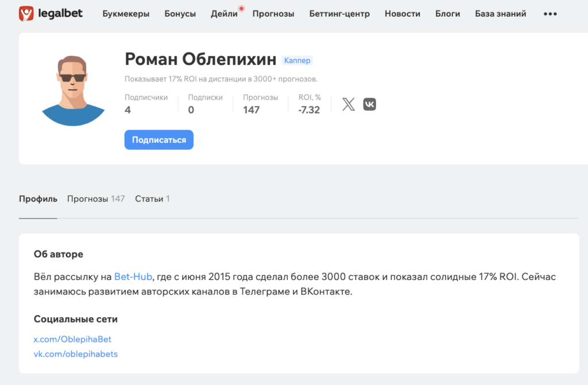Select Прогнозы in top navigation
This screenshot has width=588, height=385.
273,14
